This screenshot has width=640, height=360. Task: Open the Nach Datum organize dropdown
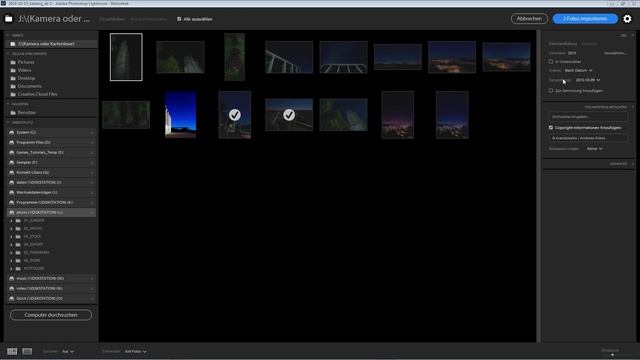[578, 71]
